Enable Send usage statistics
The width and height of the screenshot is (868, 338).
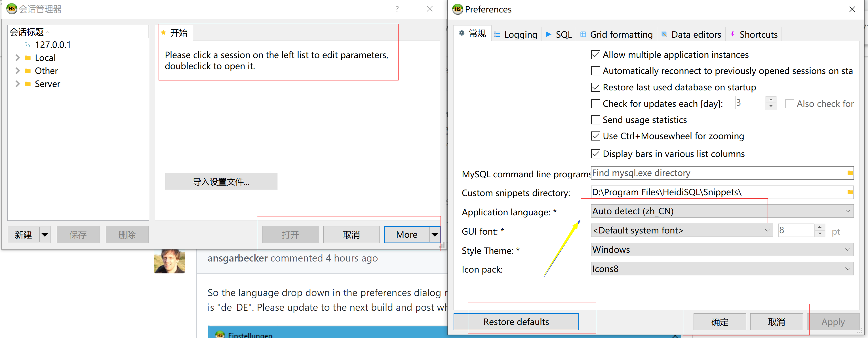click(x=595, y=120)
